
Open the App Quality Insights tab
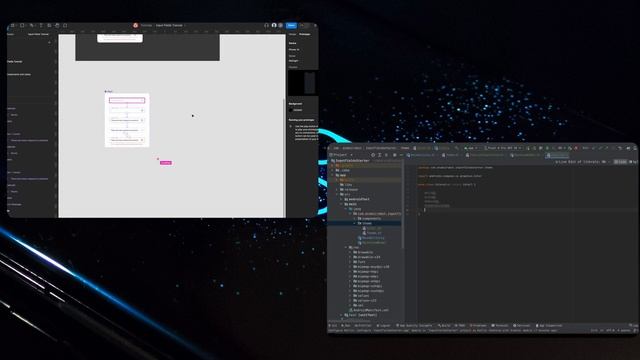pyautogui.click(x=414, y=325)
